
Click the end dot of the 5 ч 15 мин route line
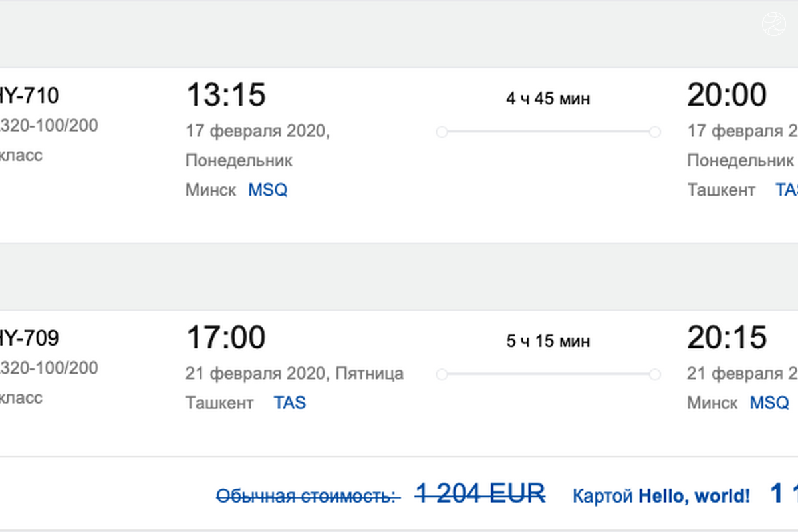(x=654, y=374)
